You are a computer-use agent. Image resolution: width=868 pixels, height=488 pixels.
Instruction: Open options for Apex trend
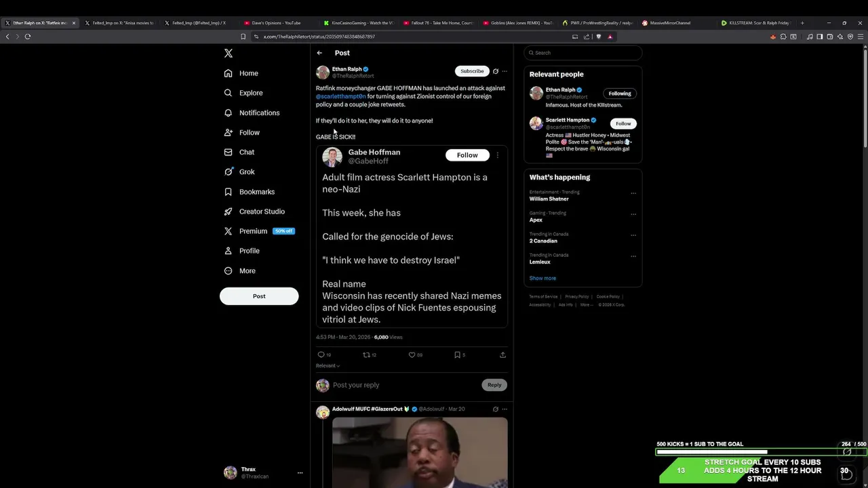633,214
